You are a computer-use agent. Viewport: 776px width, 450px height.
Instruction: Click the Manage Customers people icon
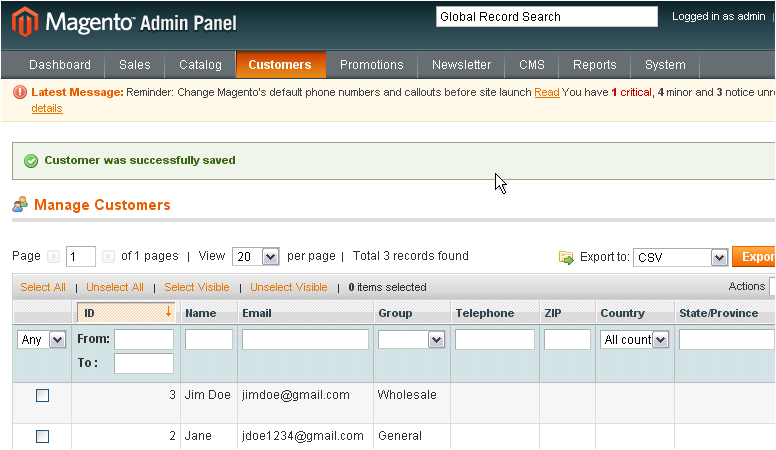[20, 204]
